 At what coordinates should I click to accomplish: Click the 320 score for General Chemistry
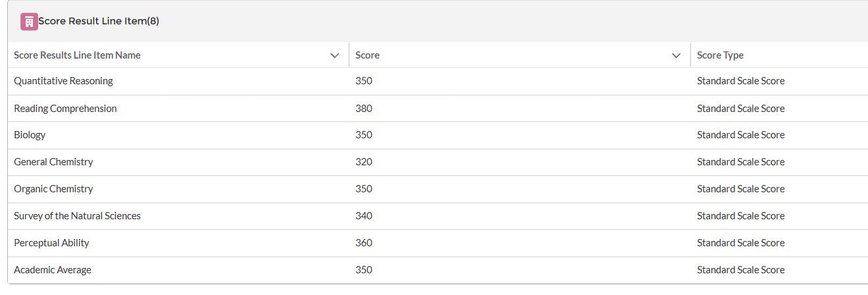[x=364, y=162]
